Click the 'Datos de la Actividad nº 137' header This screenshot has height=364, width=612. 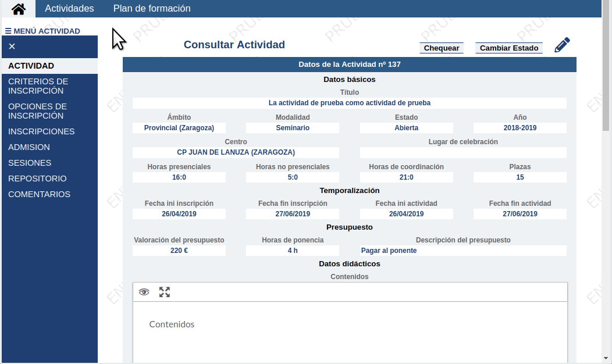click(x=349, y=65)
